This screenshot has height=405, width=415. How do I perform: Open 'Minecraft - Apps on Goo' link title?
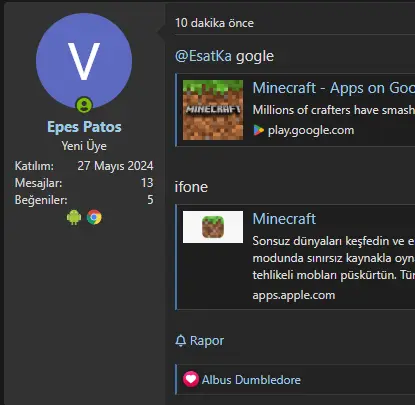[x=334, y=88]
